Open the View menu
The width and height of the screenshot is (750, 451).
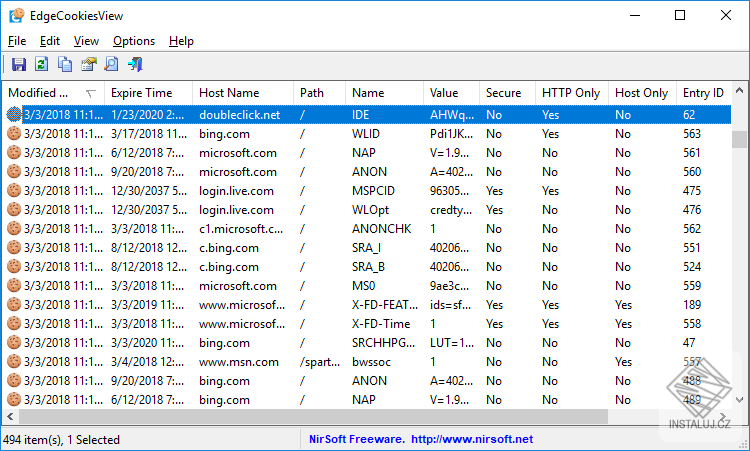(86, 41)
